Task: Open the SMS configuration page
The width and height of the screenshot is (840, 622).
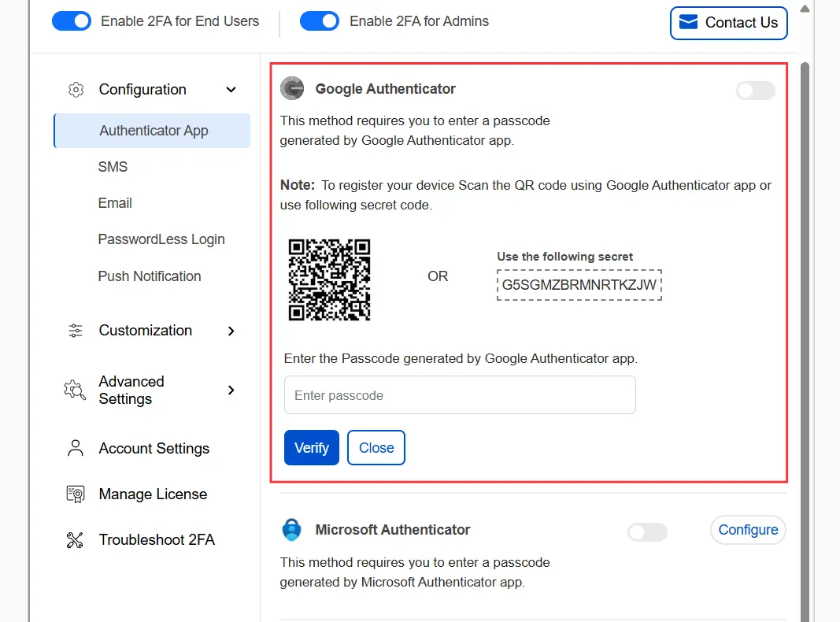Action: (x=113, y=167)
